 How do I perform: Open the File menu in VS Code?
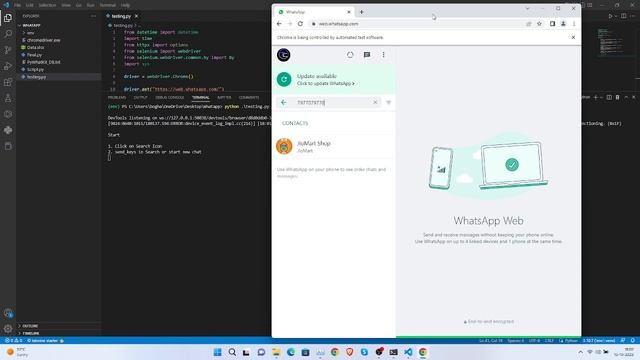(18, 5)
